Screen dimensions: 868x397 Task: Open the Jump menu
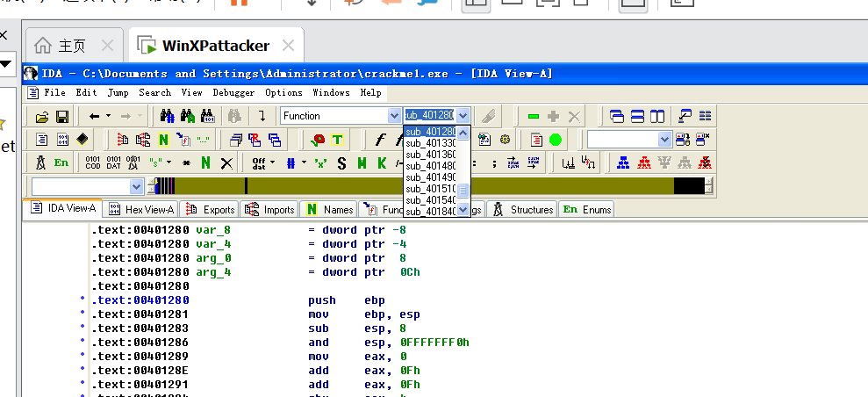tap(118, 92)
